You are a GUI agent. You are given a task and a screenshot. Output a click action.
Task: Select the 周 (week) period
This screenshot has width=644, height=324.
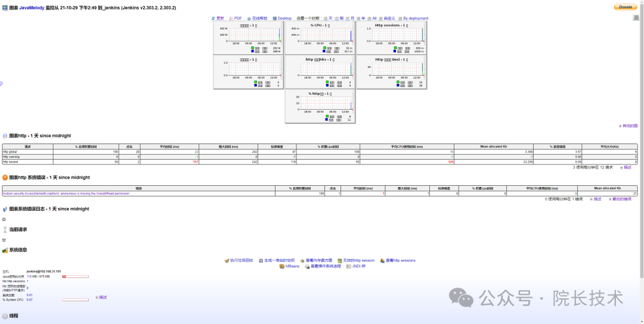(339, 18)
